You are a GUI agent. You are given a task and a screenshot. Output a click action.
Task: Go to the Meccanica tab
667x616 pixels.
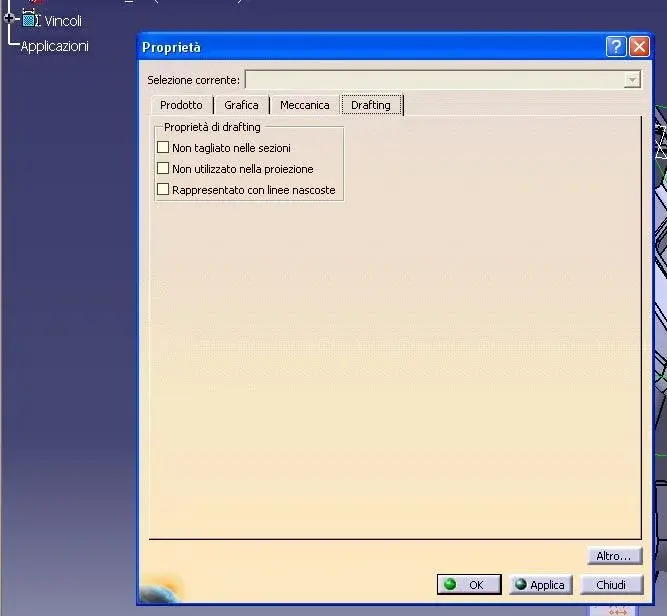304,105
